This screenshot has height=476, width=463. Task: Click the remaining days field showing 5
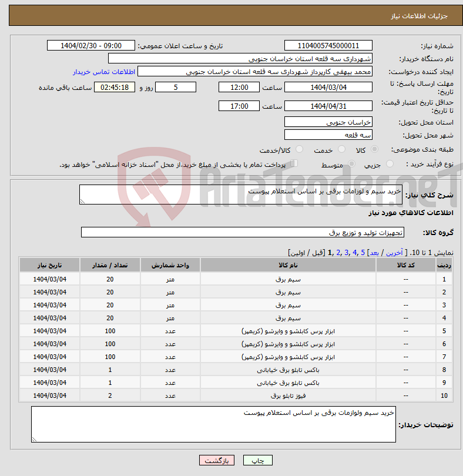pos(176,88)
